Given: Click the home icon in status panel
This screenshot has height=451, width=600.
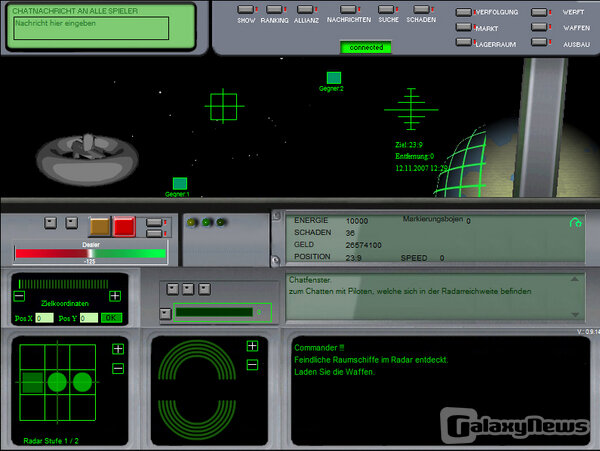Looking at the screenshot, I should [575, 223].
